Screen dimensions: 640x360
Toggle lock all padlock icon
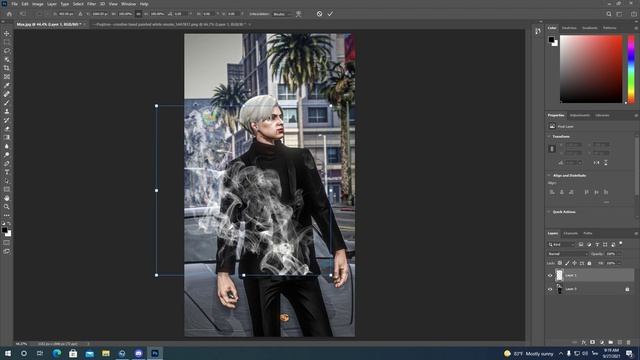(589, 263)
